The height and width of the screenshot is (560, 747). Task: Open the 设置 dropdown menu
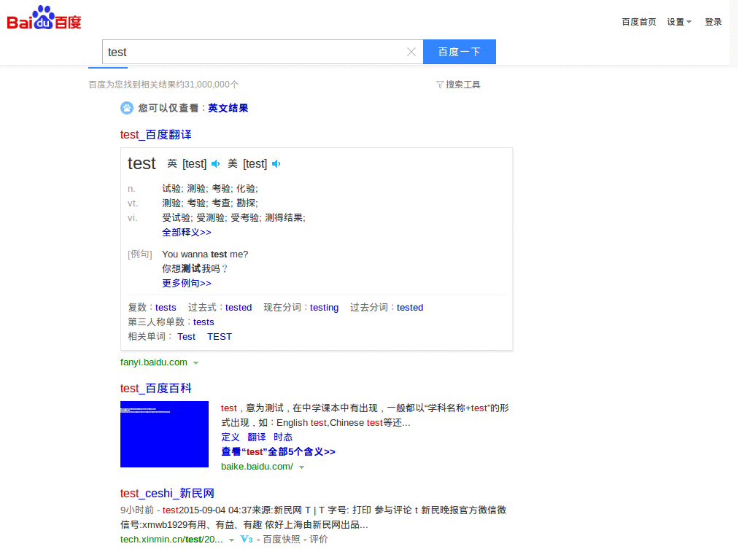click(678, 22)
